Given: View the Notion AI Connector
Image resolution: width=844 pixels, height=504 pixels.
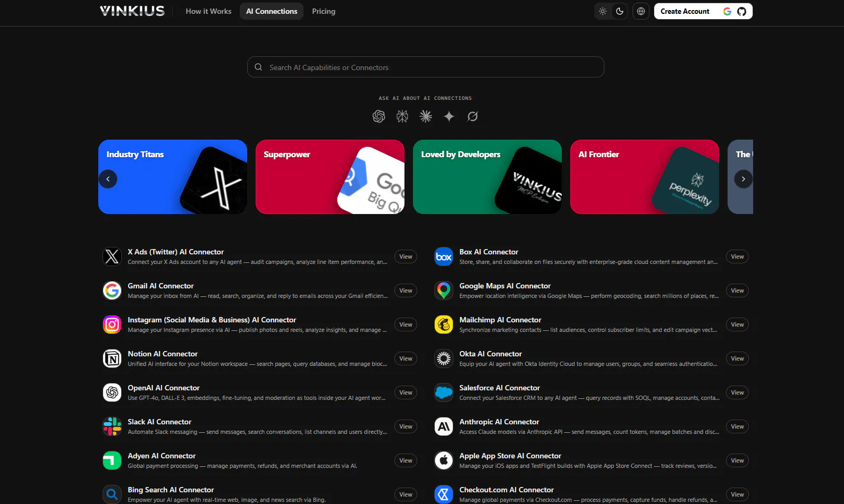Looking at the screenshot, I should [x=406, y=358].
